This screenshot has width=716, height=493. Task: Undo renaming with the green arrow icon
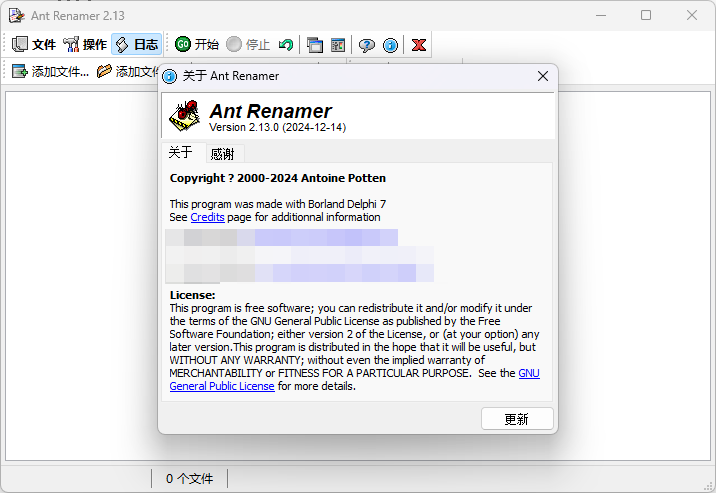coord(286,45)
